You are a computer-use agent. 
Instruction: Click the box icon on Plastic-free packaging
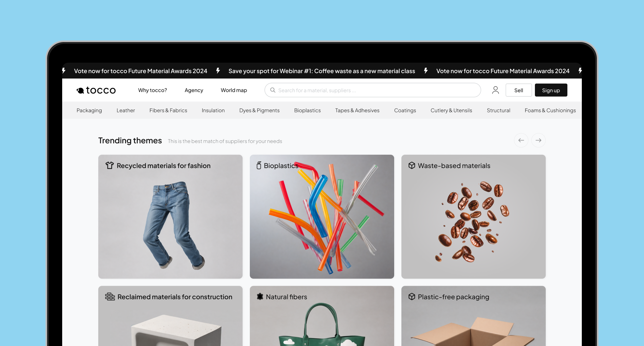(x=412, y=297)
